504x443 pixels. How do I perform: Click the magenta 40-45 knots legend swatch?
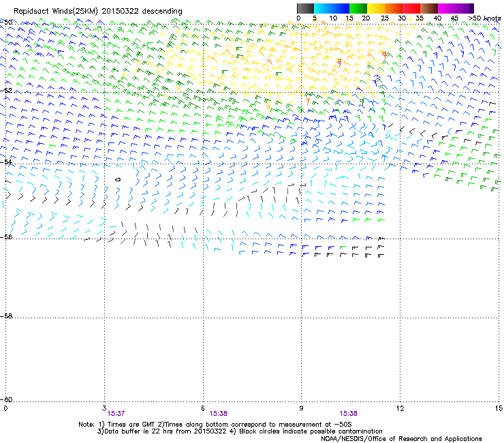click(x=447, y=8)
